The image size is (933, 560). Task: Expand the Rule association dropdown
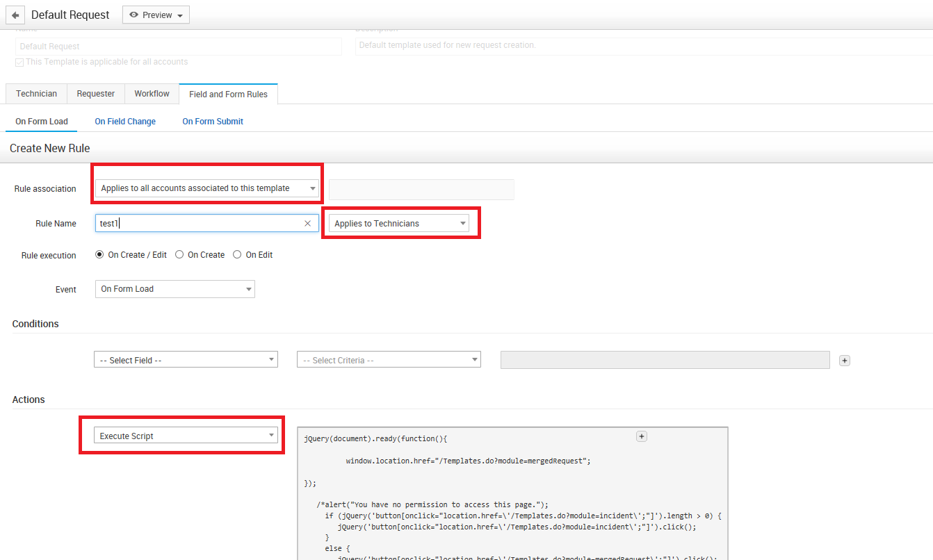(x=207, y=188)
